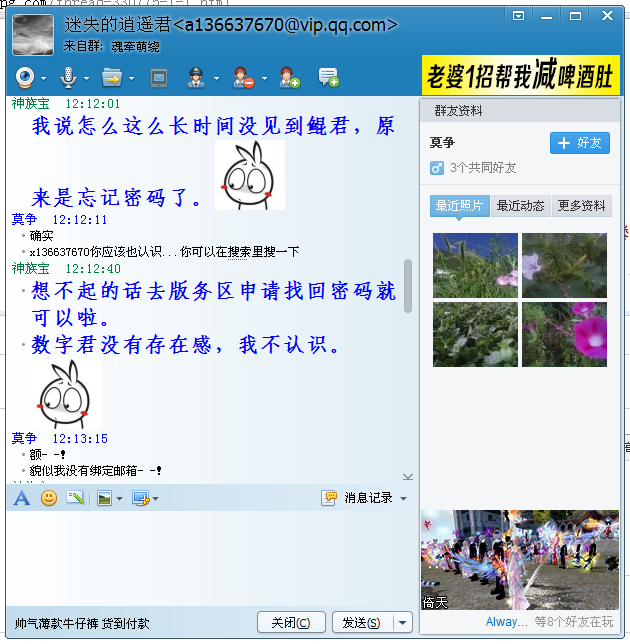Switch to 最近照片 tab
This screenshot has width=630, height=644.
[x=459, y=206]
